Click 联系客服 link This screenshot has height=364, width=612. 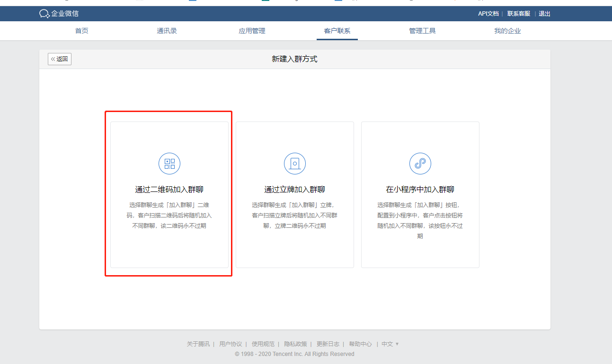pyautogui.click(x=519, y=14)
